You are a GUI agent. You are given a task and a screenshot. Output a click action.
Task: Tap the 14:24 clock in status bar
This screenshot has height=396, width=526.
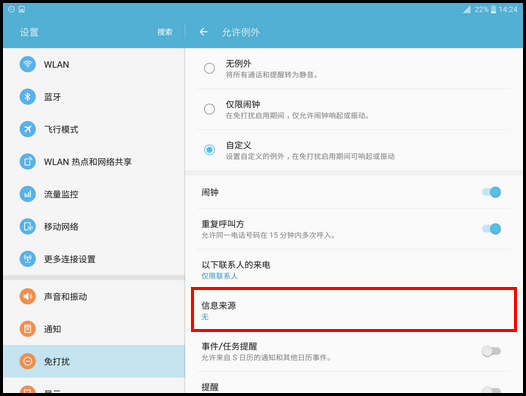click(x=508, y=9)
